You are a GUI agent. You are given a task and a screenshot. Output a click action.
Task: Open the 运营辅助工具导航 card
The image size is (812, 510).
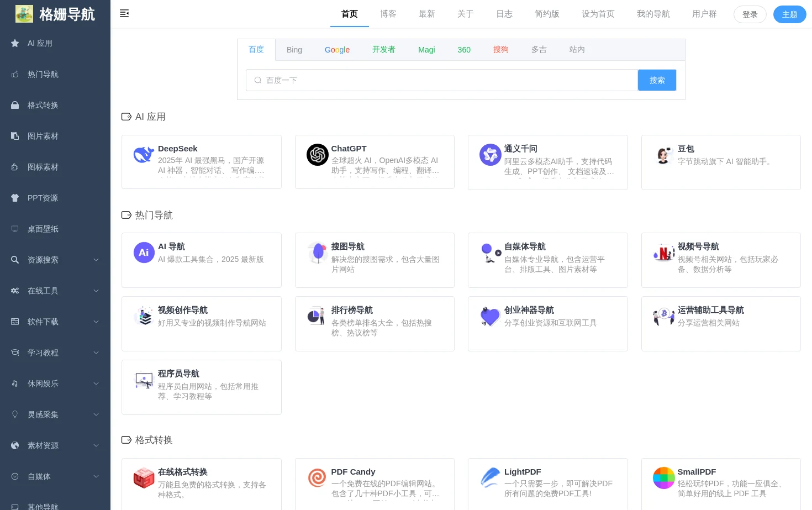[721, 324]
